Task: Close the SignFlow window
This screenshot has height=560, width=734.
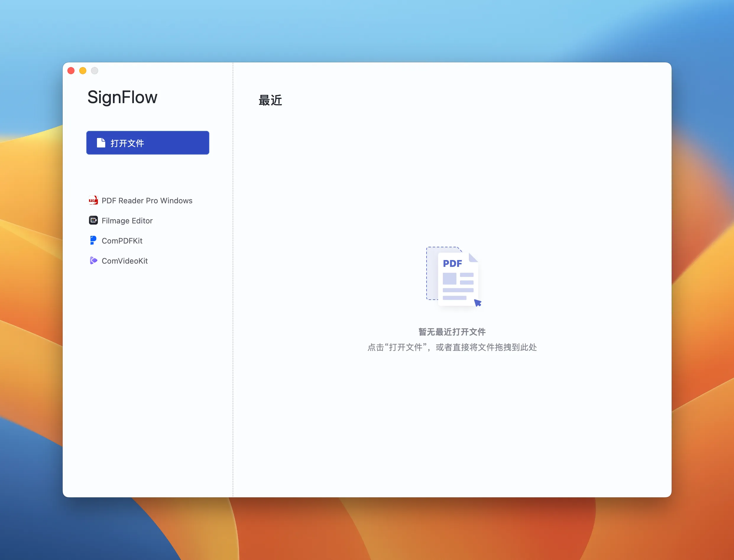Action: point(71,71)
